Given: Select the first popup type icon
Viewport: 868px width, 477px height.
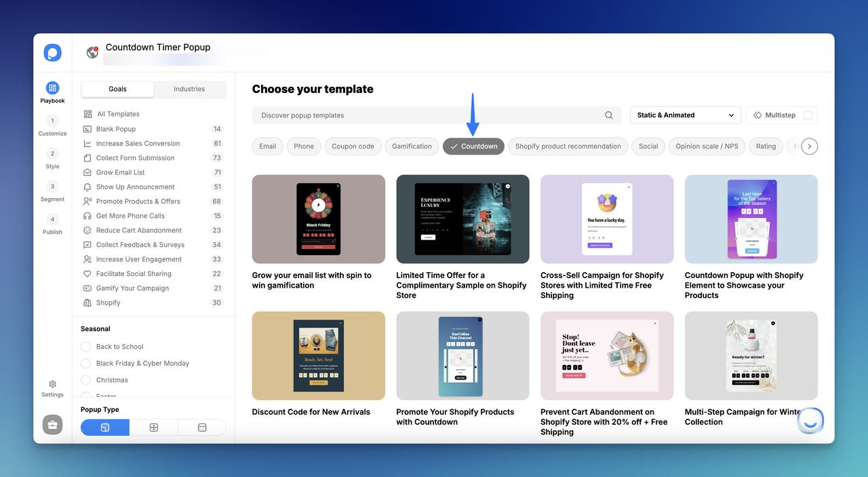Looking at the screenshot, I should (x=105, y=427).
